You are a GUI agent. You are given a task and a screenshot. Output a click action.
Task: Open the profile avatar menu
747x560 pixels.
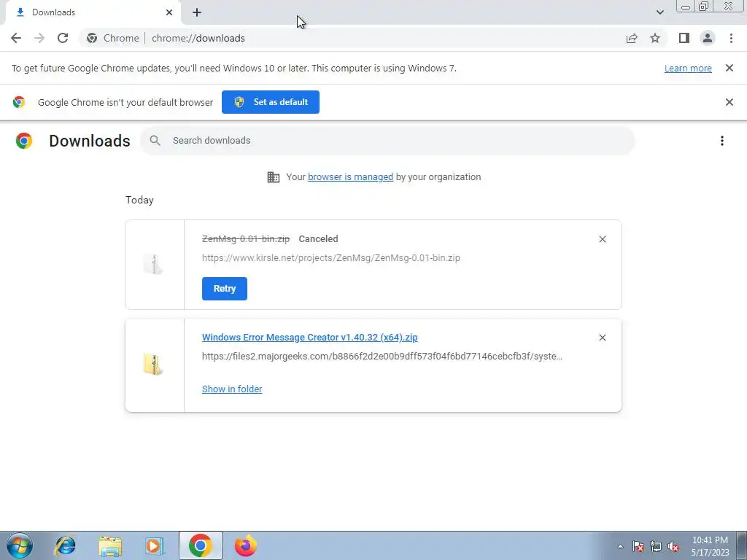click(x=708, y=38)
